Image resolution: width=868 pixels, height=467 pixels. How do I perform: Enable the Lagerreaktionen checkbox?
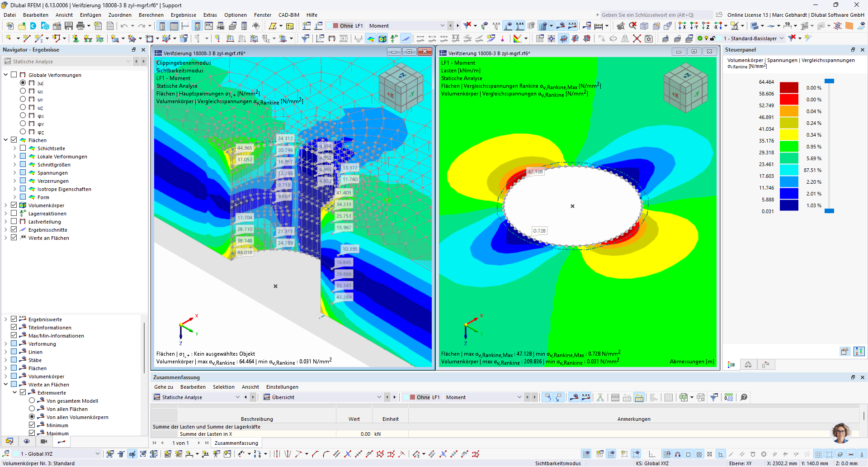pos(14,214)
